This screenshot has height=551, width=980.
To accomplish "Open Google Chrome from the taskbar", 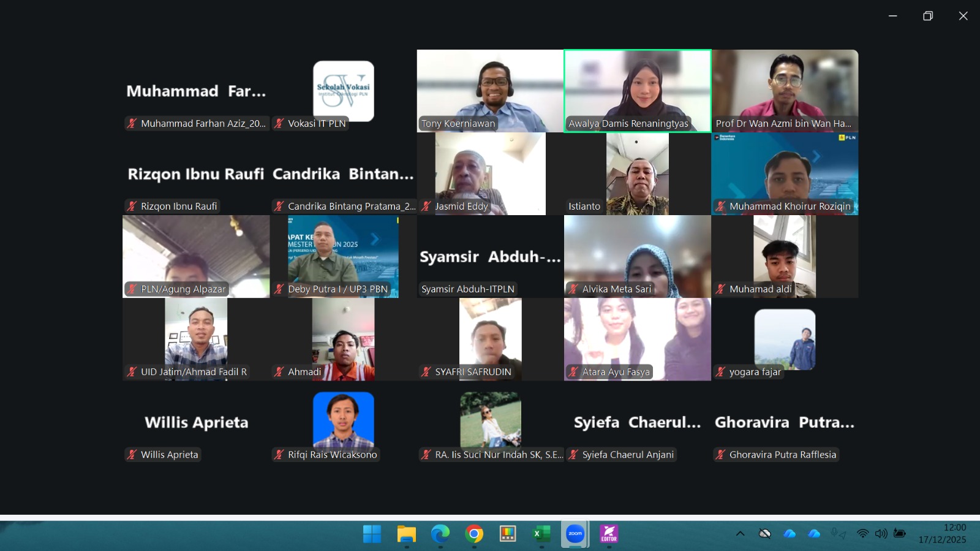I will [x=473, y=534].
